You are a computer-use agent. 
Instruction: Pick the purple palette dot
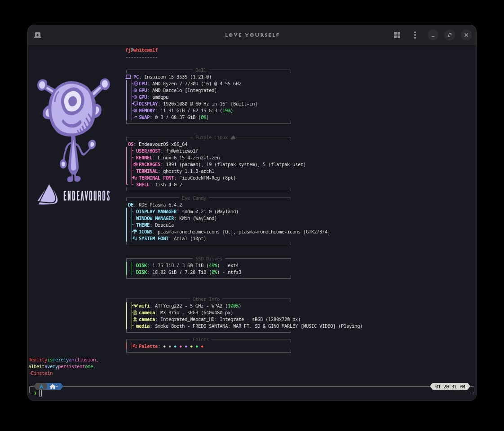coord(186,347)
